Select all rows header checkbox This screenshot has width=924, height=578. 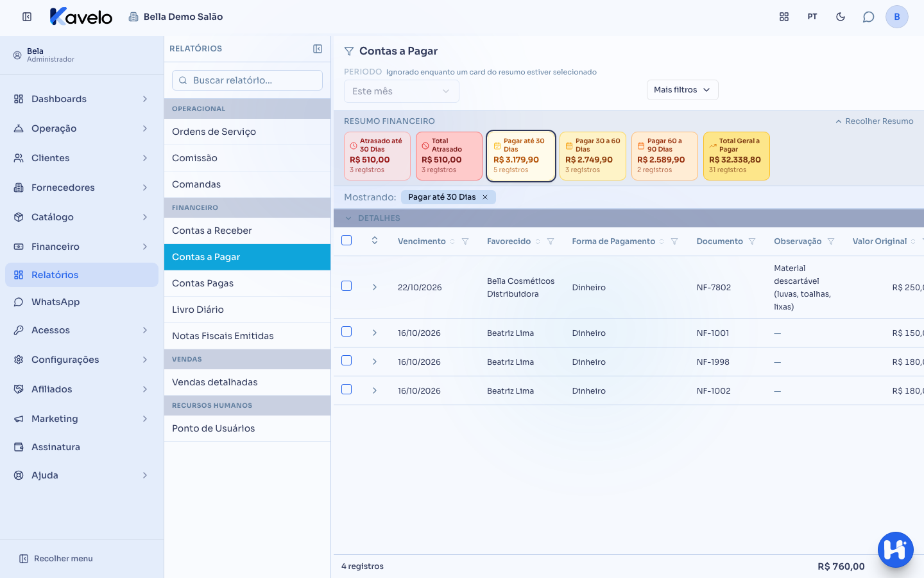coord(346,240)
